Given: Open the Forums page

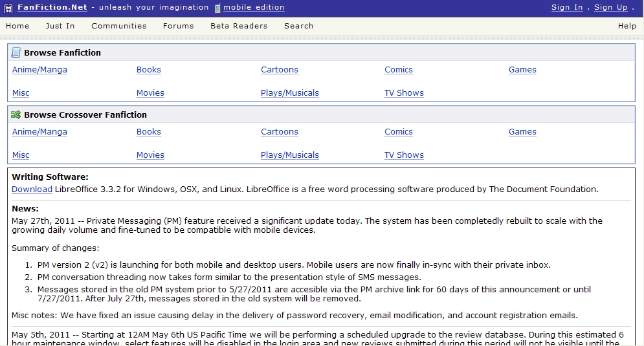Looking at the screenshot, I should (x=179, y=26).
